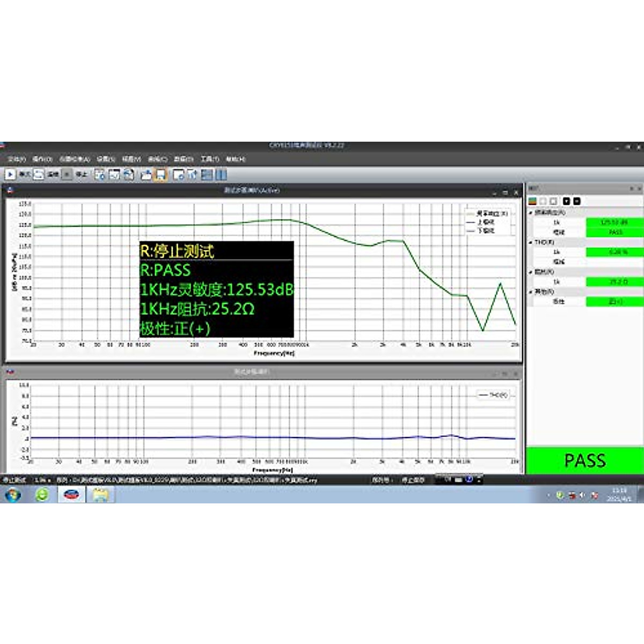
Task: Open the first menu in the menu bar
Action: tap(16, 159)
